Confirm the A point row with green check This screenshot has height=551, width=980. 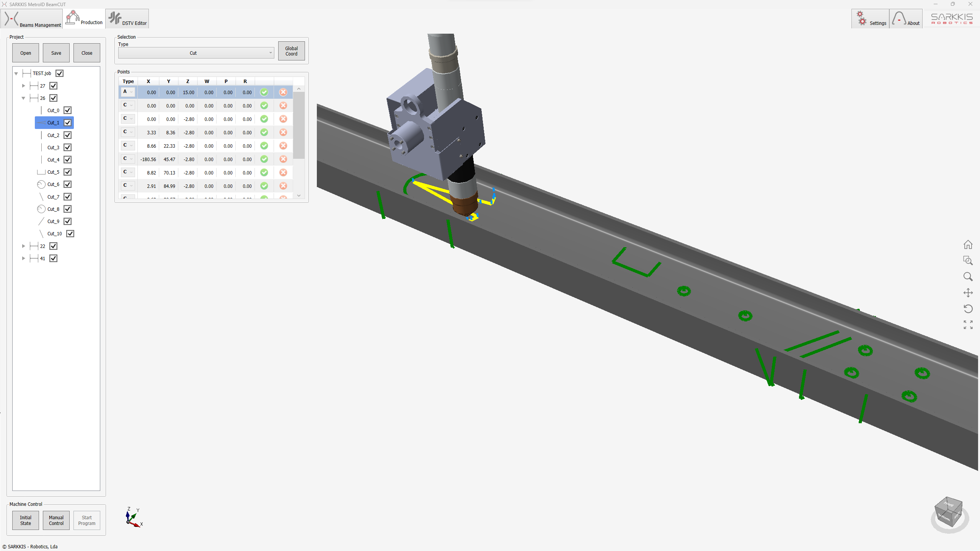pos(264,92)
